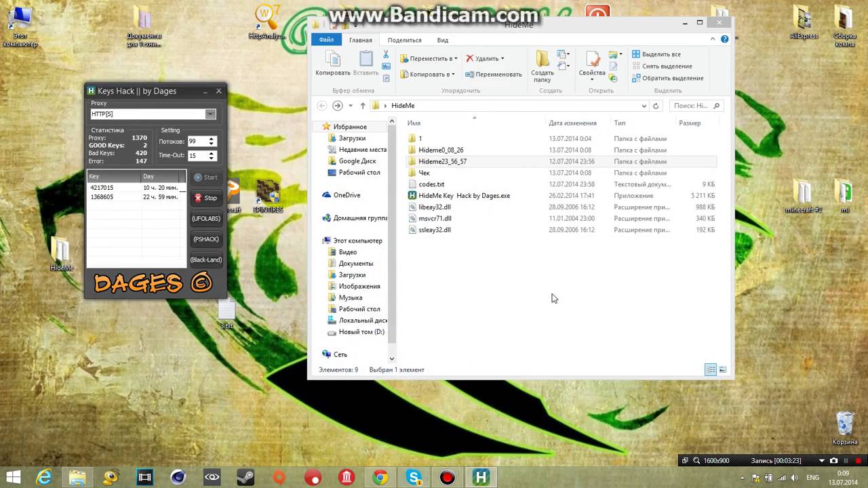
Task: Click the Start button in Keys Hack
Action: (205, 177)
